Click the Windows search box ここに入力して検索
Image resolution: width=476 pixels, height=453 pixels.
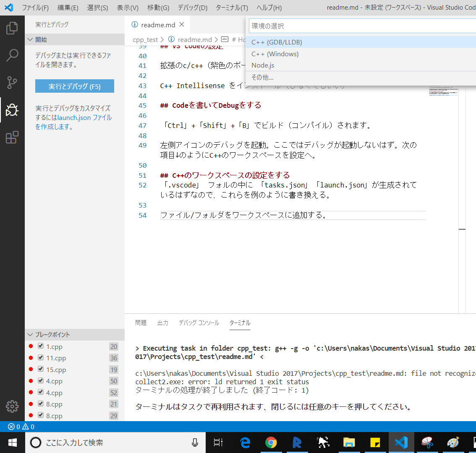[115, 443]
